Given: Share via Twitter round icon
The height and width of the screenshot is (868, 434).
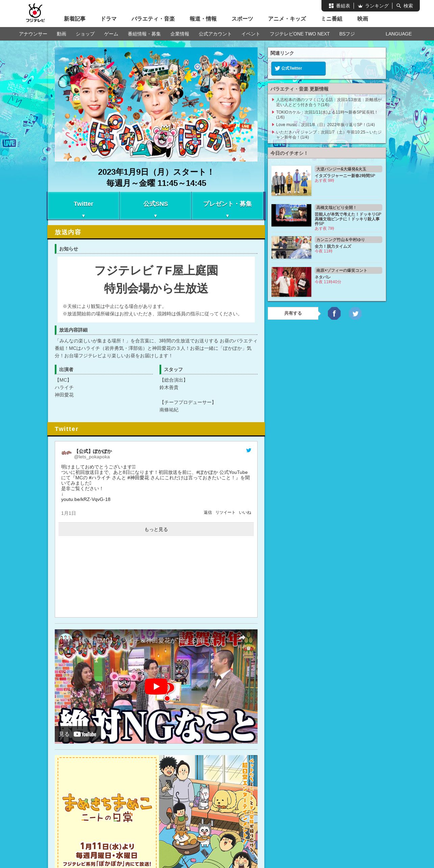Looking at the screenshot, I should [x=355, y=313].
